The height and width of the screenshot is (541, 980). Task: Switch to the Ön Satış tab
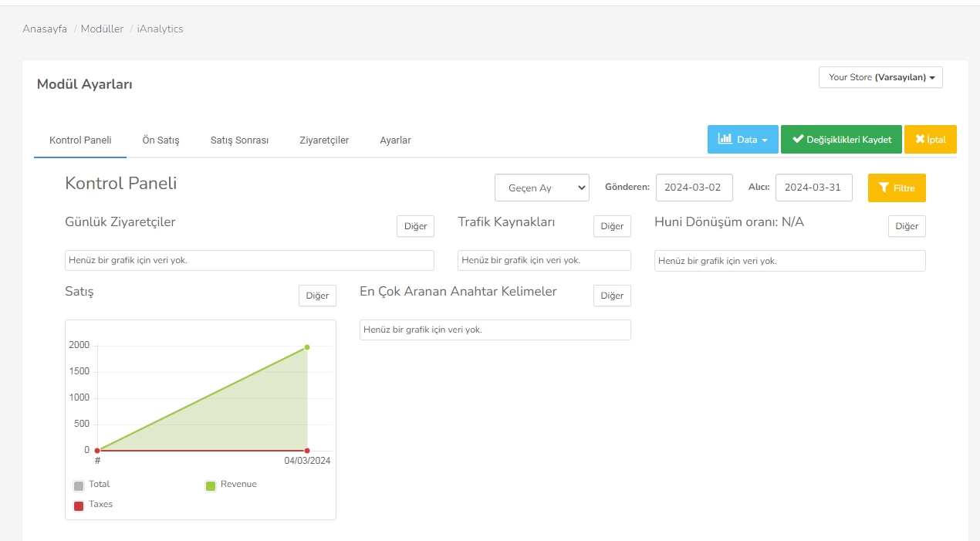161,140
